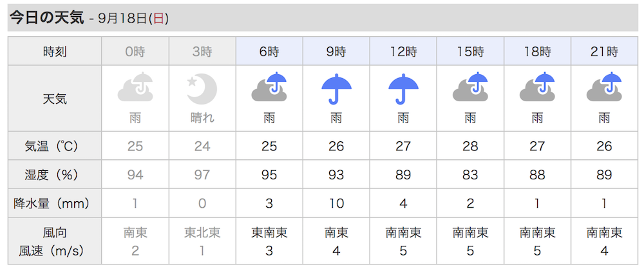The image size is (644, 269).
Task: Click the 18時 cloud with umbrella icon
Action: (538, 87)
